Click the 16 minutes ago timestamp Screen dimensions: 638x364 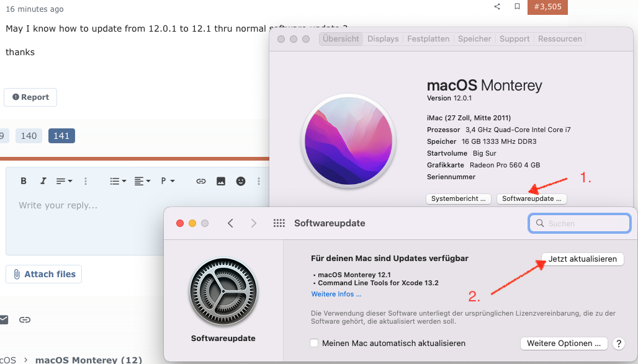coord(35,9)
